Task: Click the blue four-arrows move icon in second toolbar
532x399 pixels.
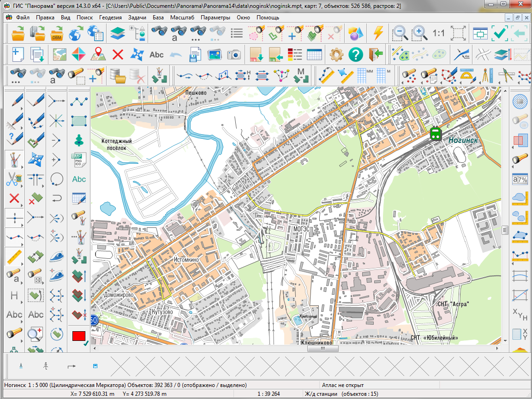Action: tap(137, 54)
